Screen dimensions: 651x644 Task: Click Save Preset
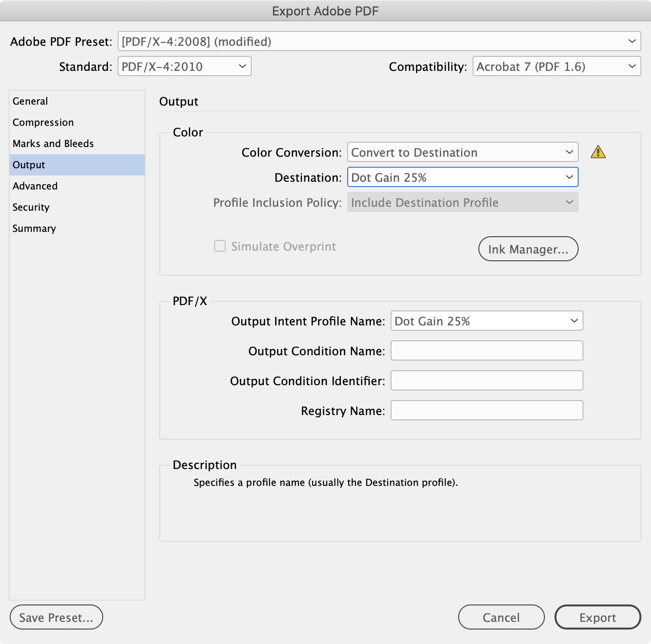[56, 617]
